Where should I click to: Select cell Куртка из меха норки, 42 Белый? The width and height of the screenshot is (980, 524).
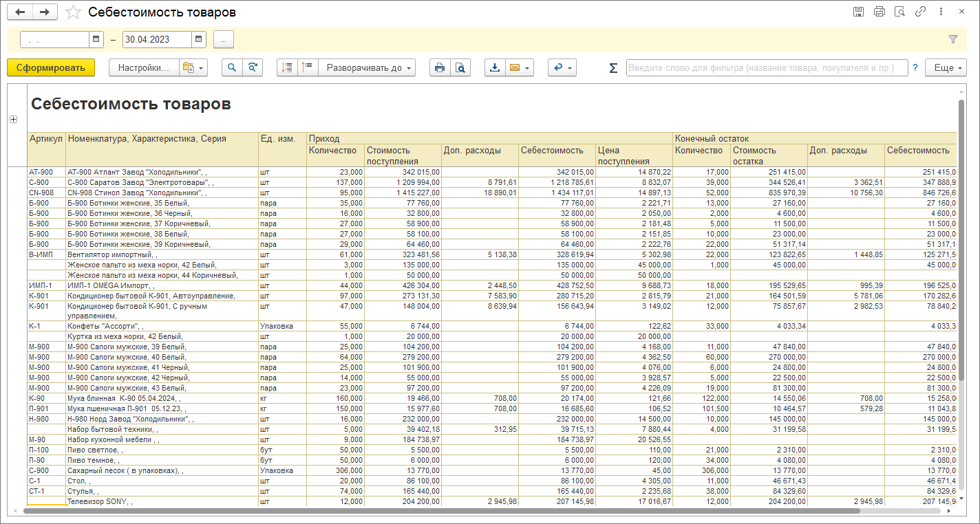[x=162, y=336]
